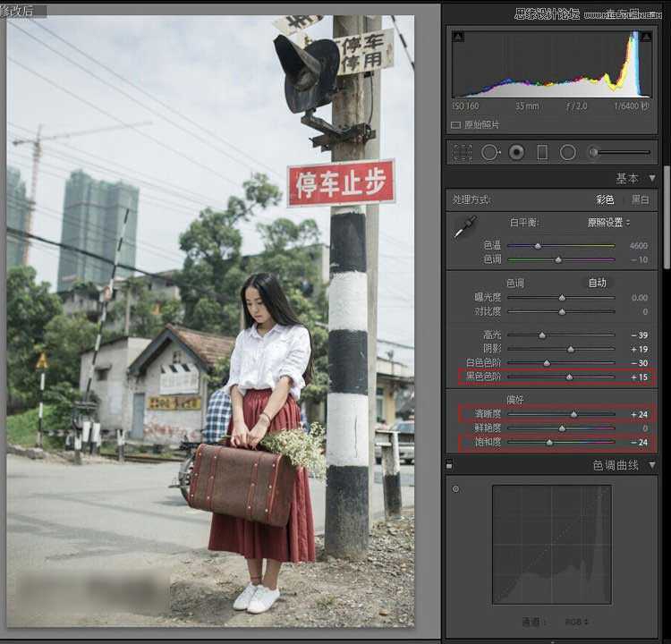Click the 高光 slider handle
Image resolution: width=671 pixels, height=644 pixels.
542,335
